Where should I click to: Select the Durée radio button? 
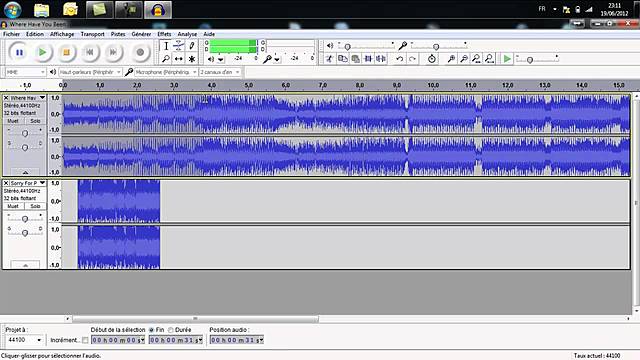pyautogui.click(x=171, y=330)
